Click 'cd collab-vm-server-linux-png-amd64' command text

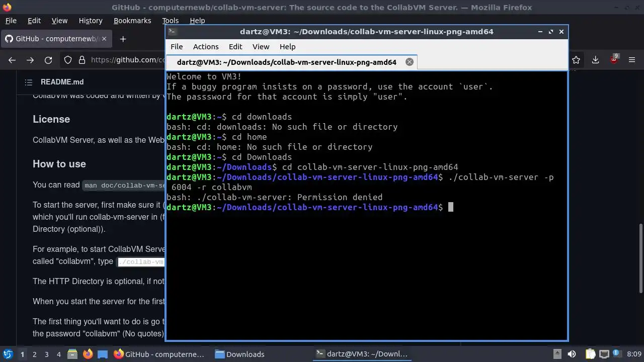click(370, 167)
